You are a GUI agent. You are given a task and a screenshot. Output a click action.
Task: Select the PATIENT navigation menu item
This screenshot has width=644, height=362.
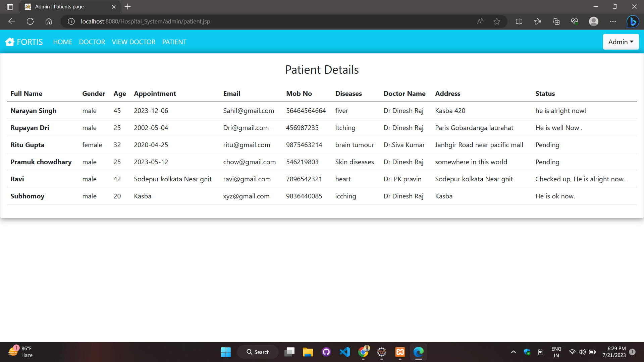174,42
